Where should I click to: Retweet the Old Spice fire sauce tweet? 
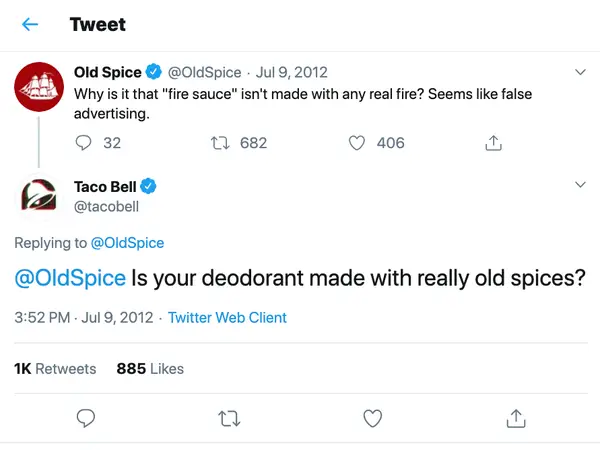click(x=220, y=143)
